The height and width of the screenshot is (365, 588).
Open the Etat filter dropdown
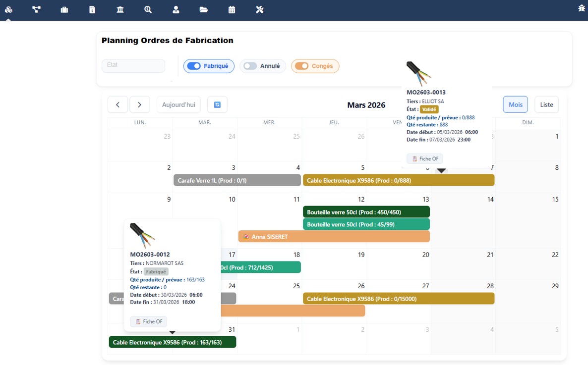click(x=133, y=65)
